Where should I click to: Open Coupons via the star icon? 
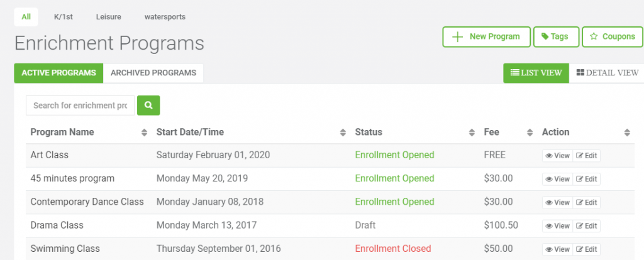point(594,36)
